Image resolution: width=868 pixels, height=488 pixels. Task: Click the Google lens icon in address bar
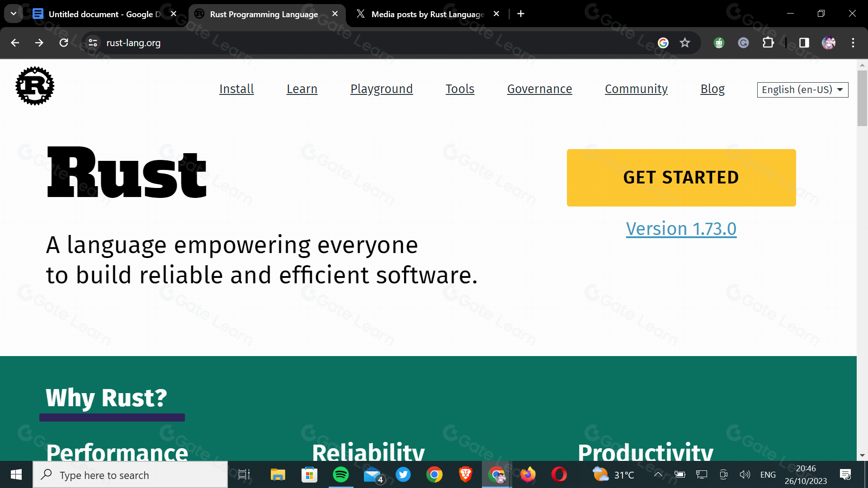point(663,43)
